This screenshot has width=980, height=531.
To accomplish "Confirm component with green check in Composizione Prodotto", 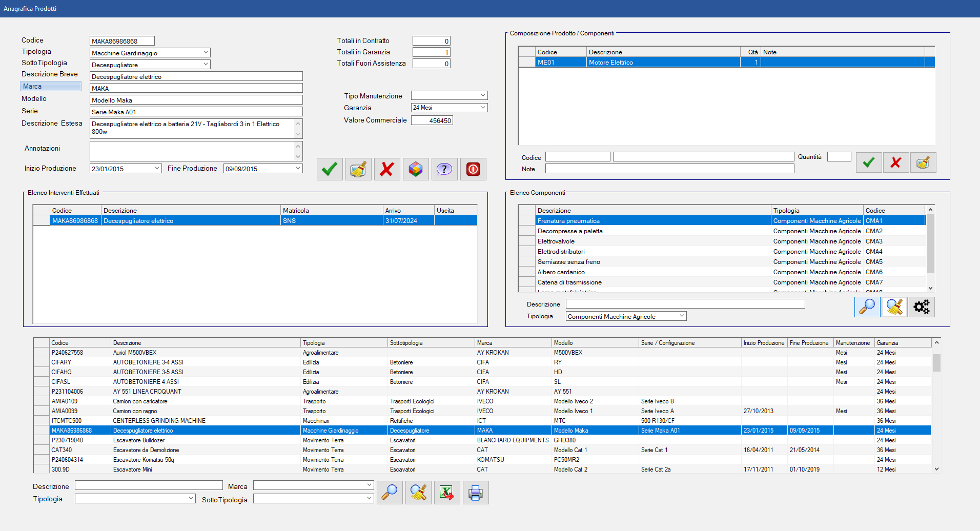I will click(868, 162).
